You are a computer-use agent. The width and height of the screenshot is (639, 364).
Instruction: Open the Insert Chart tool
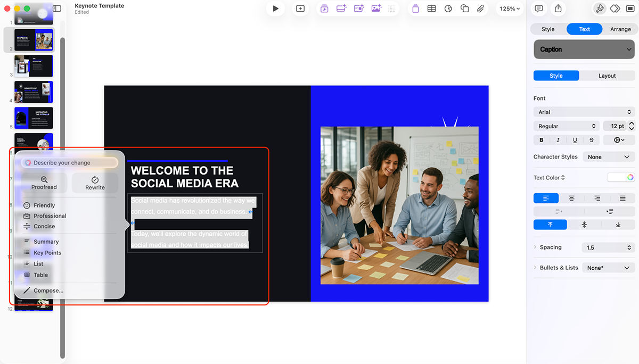point(448,9)
